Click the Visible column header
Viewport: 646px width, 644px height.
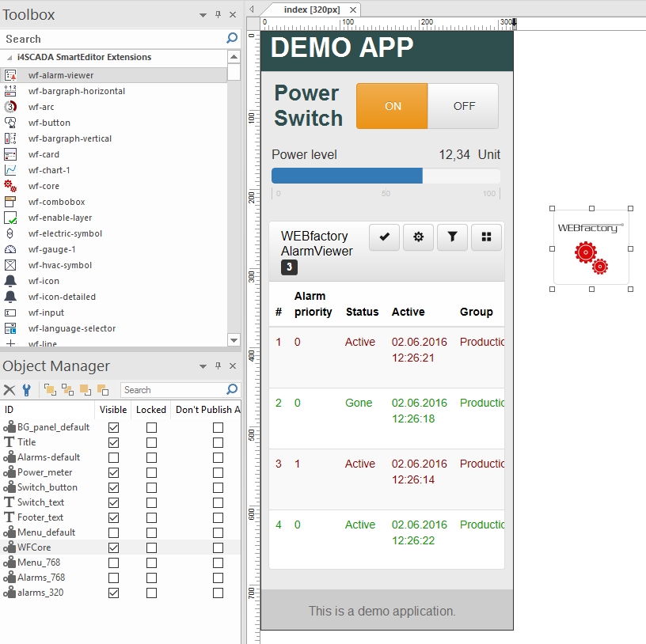click(113, 410)
